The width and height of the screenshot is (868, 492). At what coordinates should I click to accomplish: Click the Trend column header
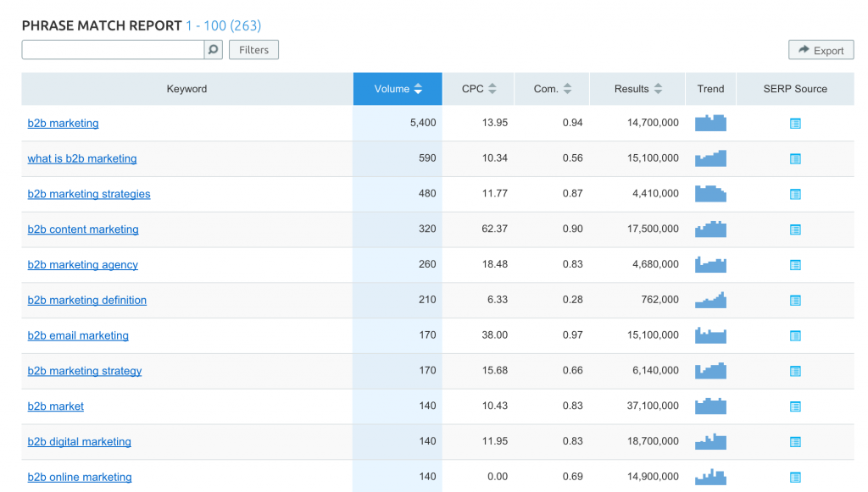pos(711,89)
